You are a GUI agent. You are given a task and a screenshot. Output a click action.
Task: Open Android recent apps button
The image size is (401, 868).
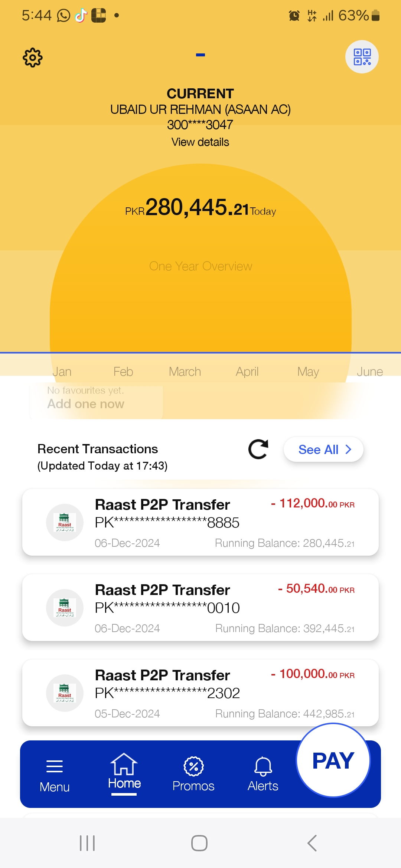pos(88,843)
